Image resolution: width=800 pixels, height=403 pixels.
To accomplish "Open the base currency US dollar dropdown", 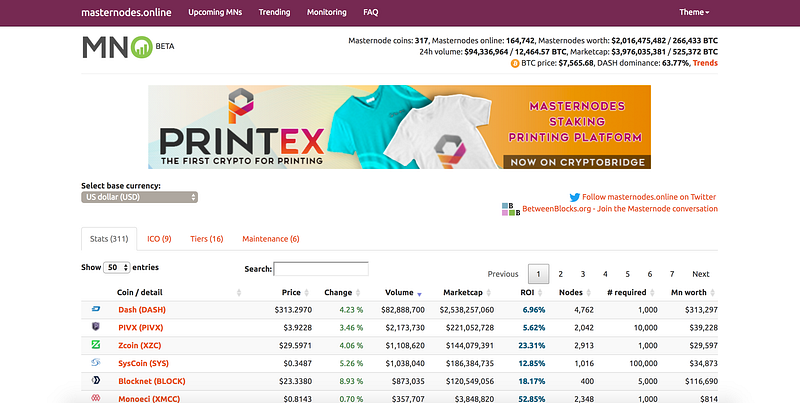I will coord(139,197).
